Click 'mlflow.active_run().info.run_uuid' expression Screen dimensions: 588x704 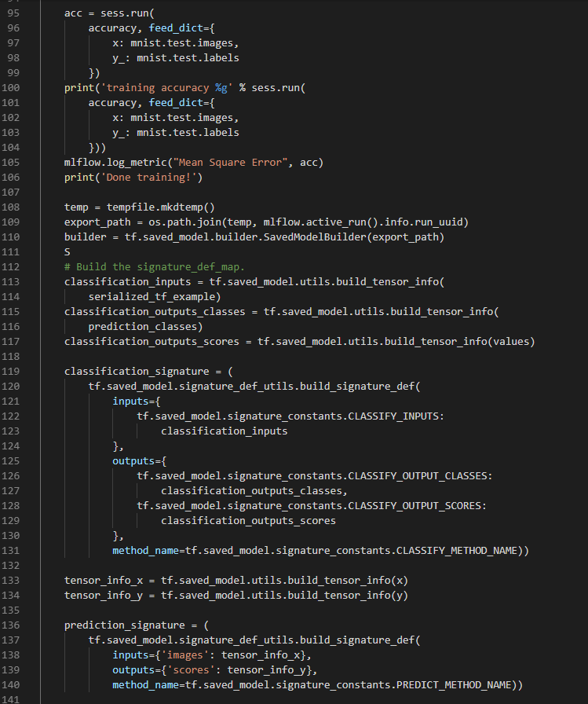point(363,222)
